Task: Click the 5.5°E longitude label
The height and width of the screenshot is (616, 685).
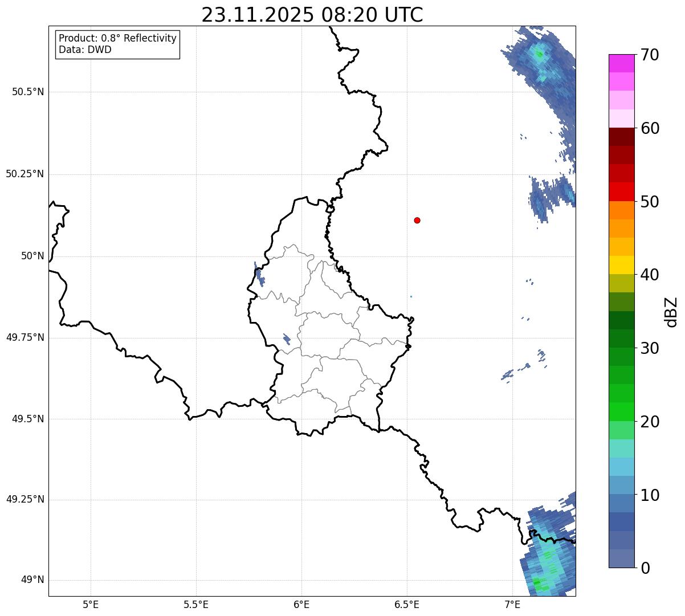Action: tap(196, 604)
